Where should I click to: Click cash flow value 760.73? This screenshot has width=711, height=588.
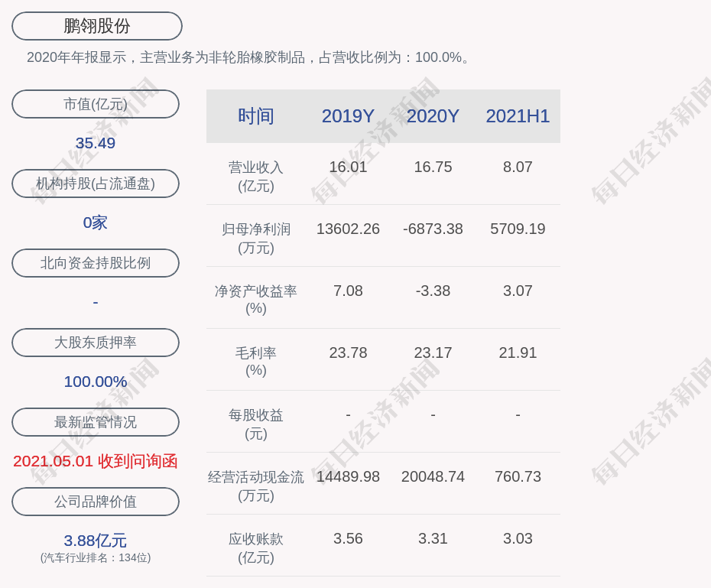[x=518, y=476]
